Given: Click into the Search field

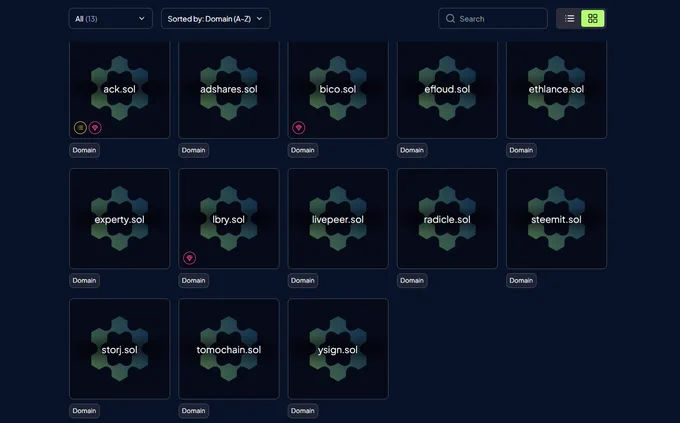Looking at the screenshot, I should [493, 19].
